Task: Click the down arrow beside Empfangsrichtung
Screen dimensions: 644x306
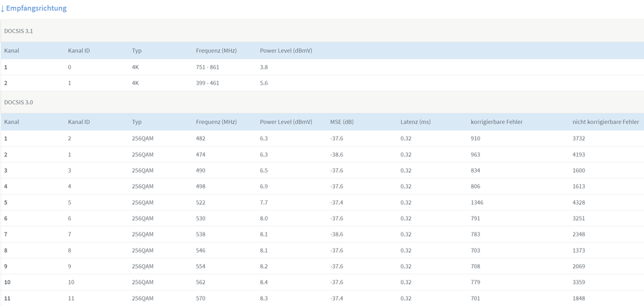Action: coord(3,8)
